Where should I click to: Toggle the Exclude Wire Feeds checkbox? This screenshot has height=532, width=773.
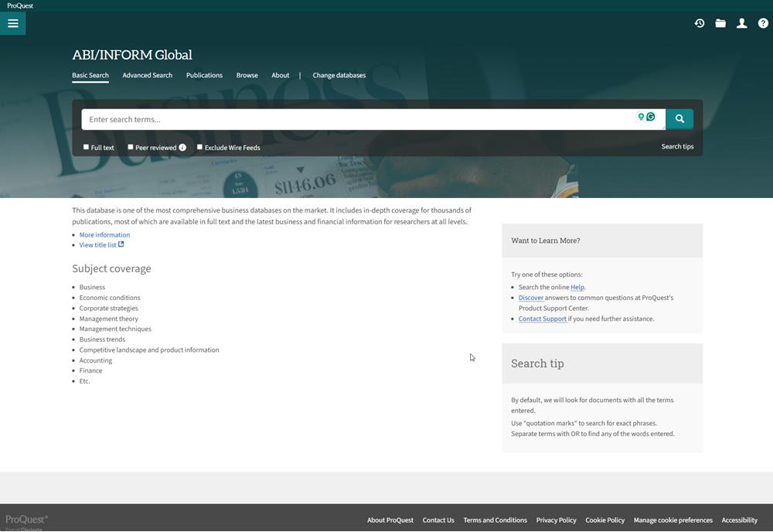pyautogui.click(x=200, y=147)
